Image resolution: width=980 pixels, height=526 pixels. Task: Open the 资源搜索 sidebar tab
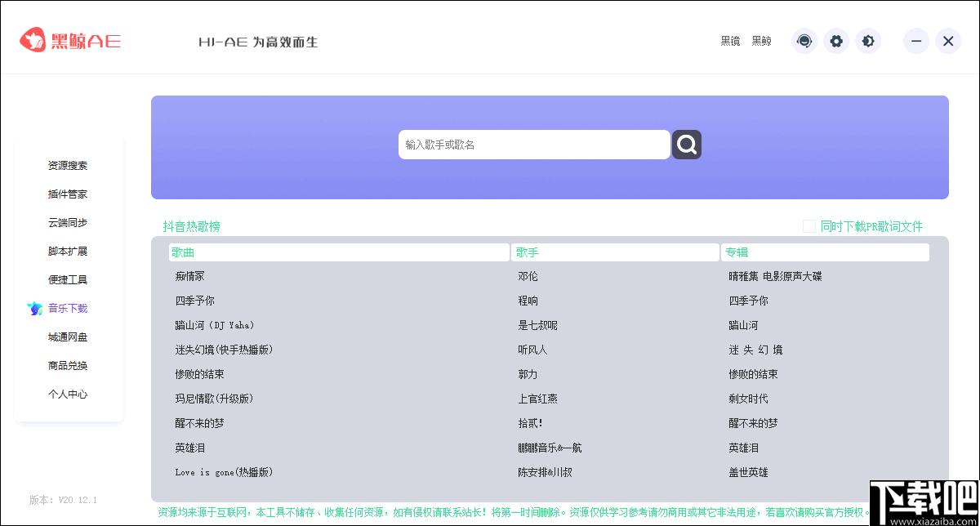pyautogui.click(x=68, y=166)
